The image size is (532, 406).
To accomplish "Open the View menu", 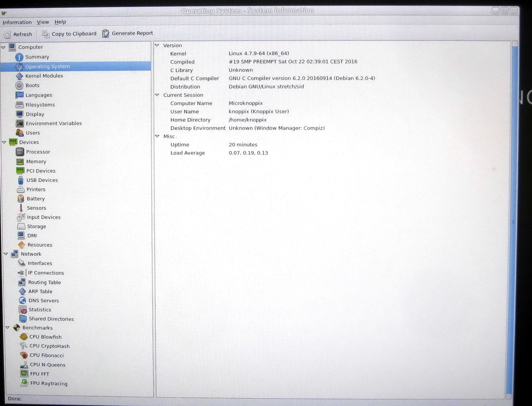I will point(43,22).
